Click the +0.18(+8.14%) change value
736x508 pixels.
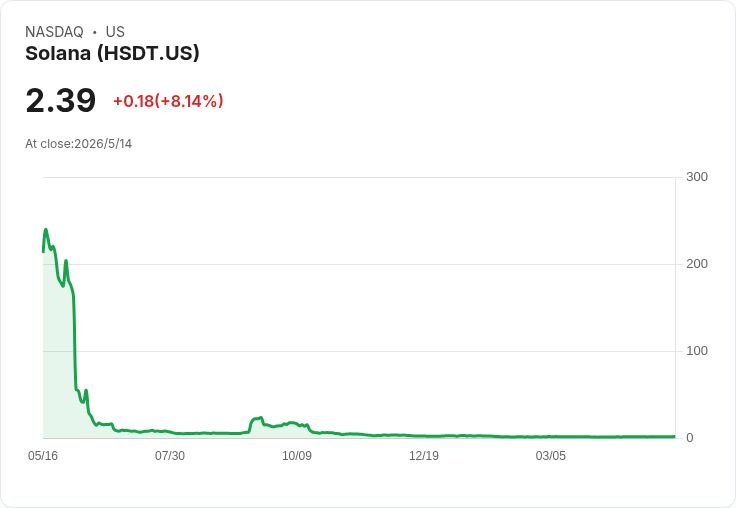pos(168,101)
